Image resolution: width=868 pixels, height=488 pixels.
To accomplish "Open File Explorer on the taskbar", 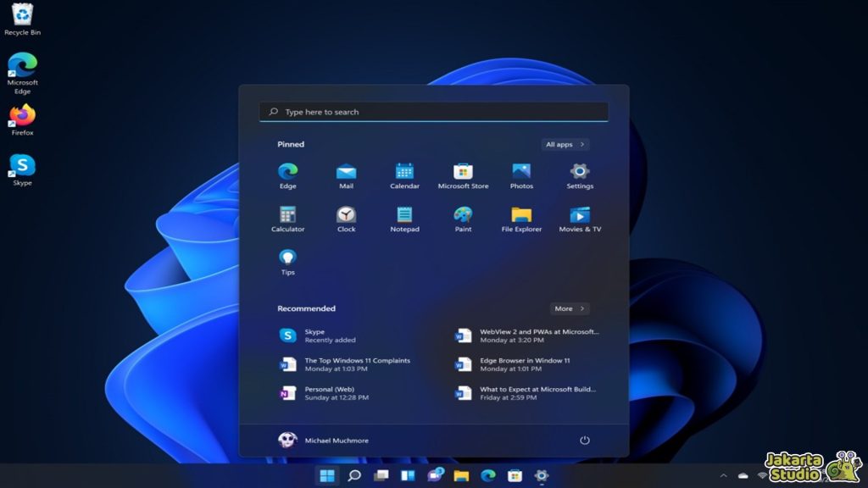I will point(461,475).
